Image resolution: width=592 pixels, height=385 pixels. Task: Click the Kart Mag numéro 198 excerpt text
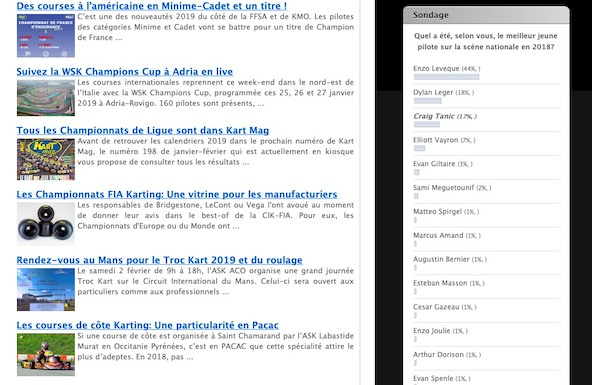click(216, 151)
